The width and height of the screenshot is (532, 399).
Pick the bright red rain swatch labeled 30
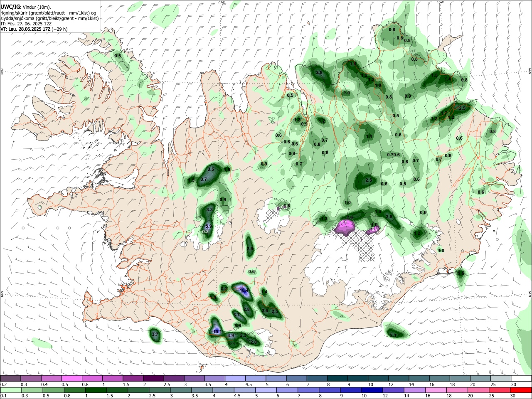point(521,390)
